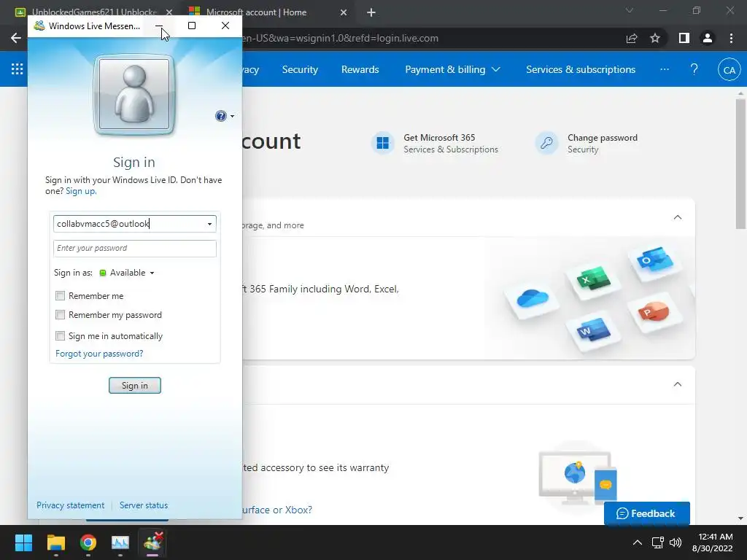The height and width of the screenshot is (560, 747).
Task: Open the more navigation items ellipsis
Action: click(665, 69)
